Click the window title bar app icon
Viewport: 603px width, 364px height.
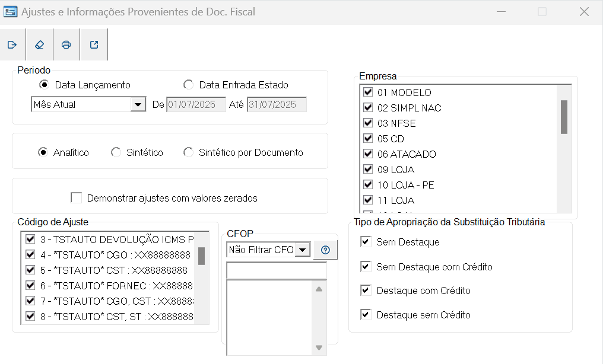click(10, 12)
